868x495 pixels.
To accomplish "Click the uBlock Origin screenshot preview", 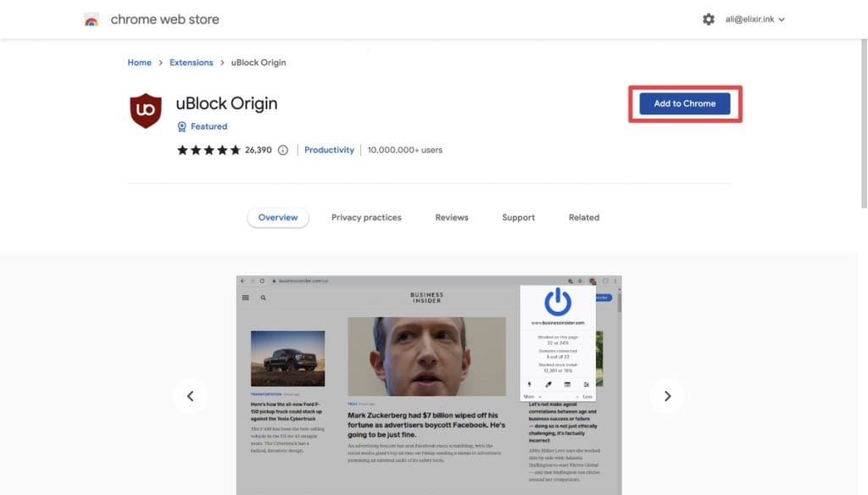I will [x=429, y=386].
